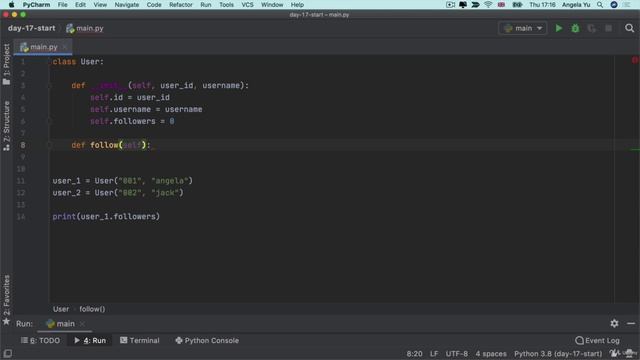The height and width of the screenshot is (360, 640).
Task: Open Search Everywhere magnifier in toolbar
Action: click(x=629, y=28)
